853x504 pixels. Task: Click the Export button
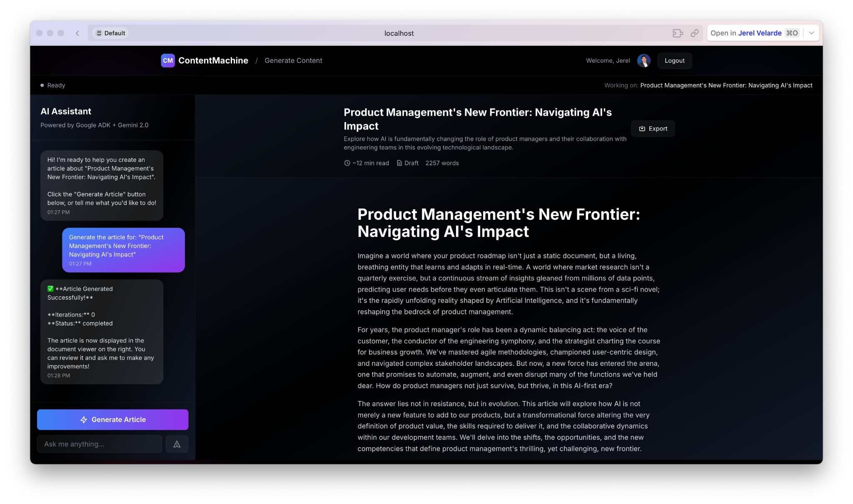653,129
